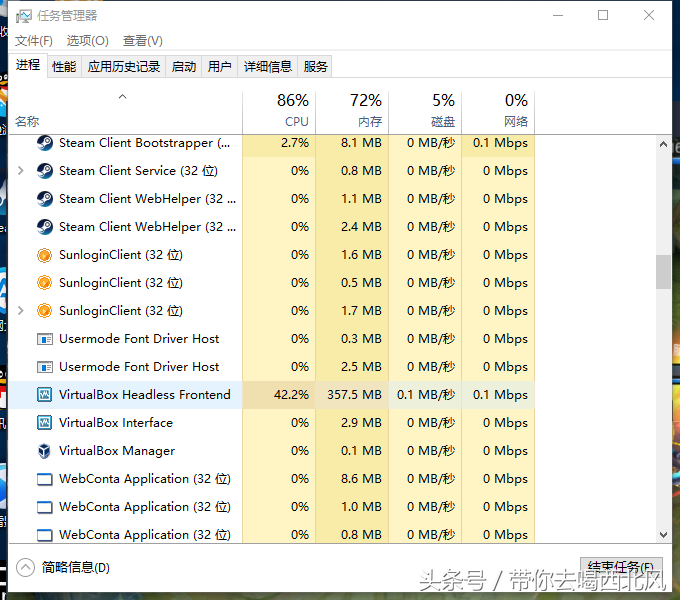Image resolution: width=680 pixels, height=600 pixels.
Task: Click the 8.6 MB memory value
Action: tap(361, 479)
